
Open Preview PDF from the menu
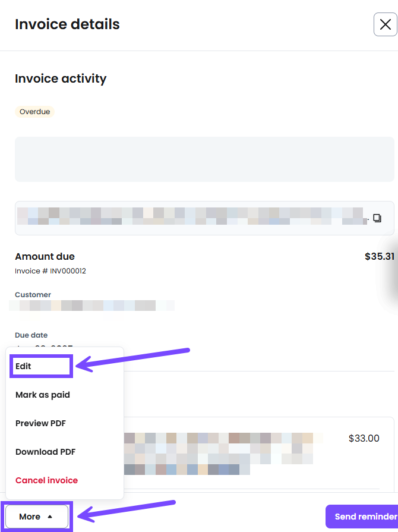(x=40, y=423)
